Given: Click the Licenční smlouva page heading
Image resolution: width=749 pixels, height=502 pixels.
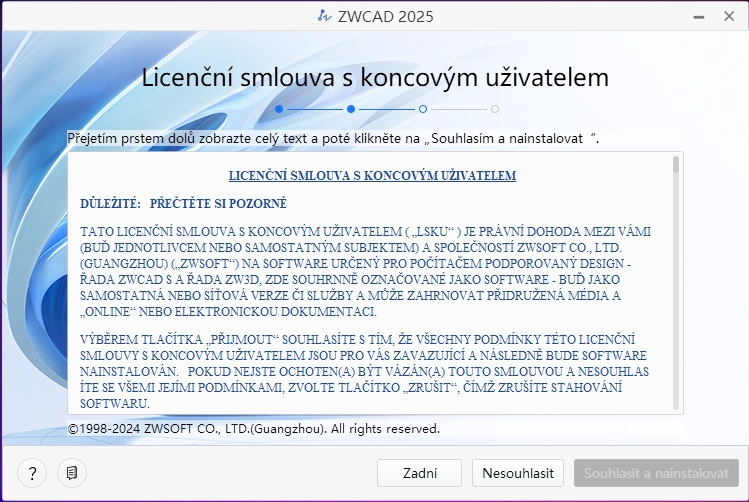Looking at the screenshot, I should (x=374, y=77).
